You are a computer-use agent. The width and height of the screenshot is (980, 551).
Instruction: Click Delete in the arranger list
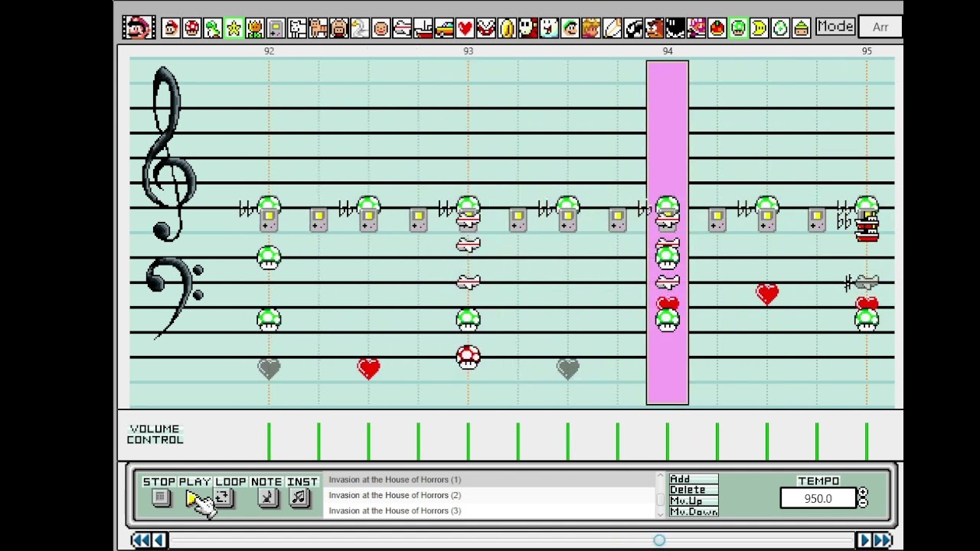[x=693, y=490]
